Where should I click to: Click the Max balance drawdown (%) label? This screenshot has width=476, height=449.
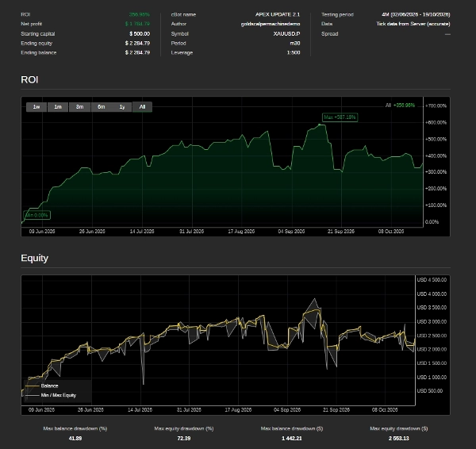coord(75,428)
